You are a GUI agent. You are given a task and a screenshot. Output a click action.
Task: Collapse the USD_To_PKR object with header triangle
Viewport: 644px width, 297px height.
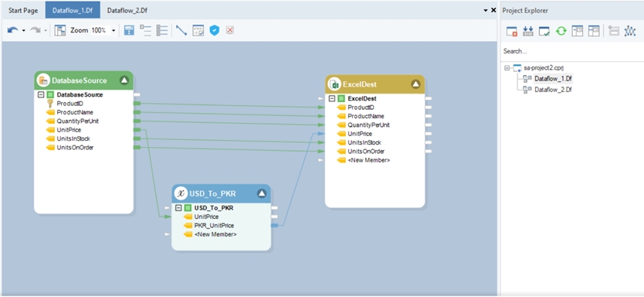(262, 194)
